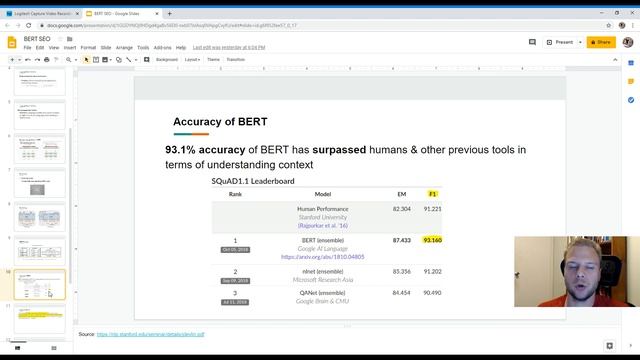The width and height of the screenshot is (640, 360).
Task: Click the highlighted 93.160 score cell
Action: 432,240
